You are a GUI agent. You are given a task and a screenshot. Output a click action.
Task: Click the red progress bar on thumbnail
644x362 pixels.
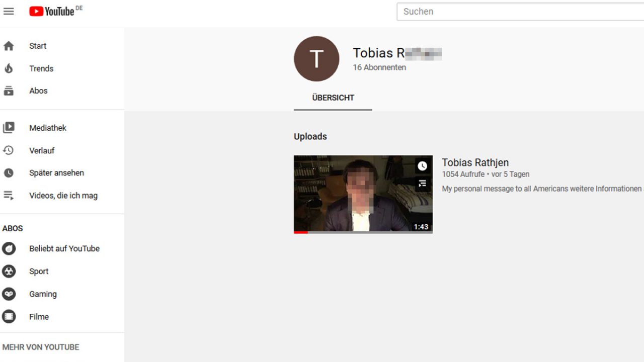pyautogui.click(x=301, y=232)
